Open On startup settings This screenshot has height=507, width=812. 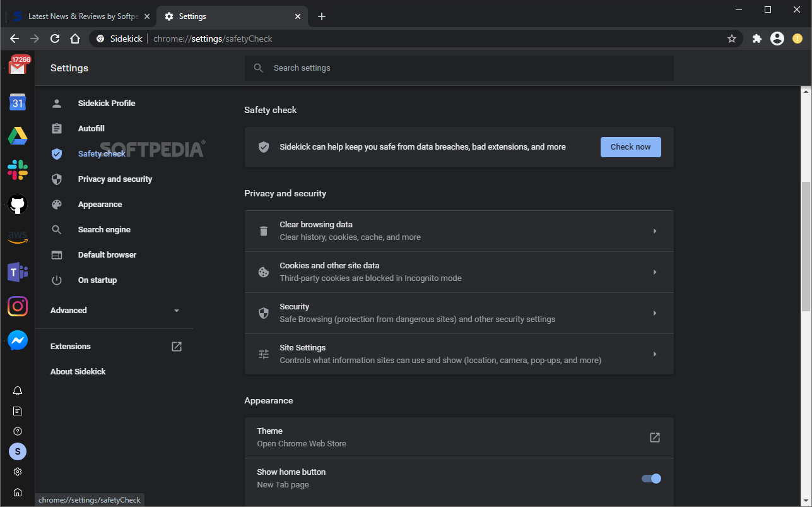coord(97,280)
